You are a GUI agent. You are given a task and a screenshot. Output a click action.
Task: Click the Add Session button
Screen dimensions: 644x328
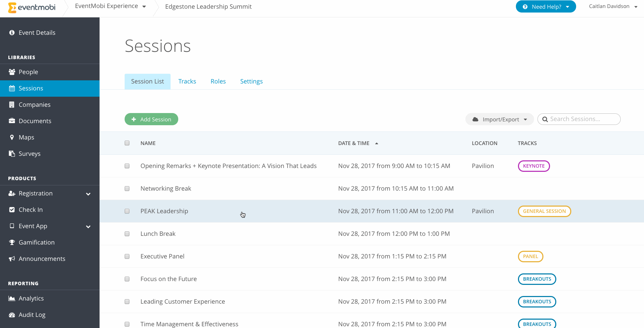pyautogui.click(x=151, y=119)
